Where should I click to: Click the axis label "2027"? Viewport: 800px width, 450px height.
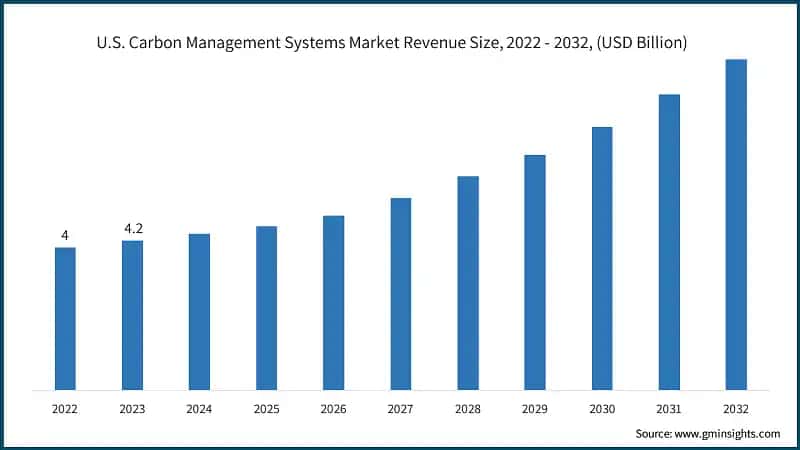click(400, 409)
